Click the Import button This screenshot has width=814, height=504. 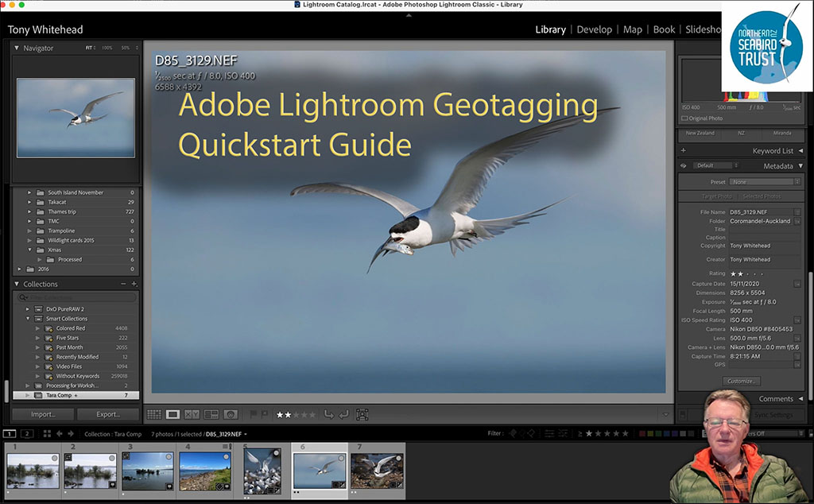43,414
